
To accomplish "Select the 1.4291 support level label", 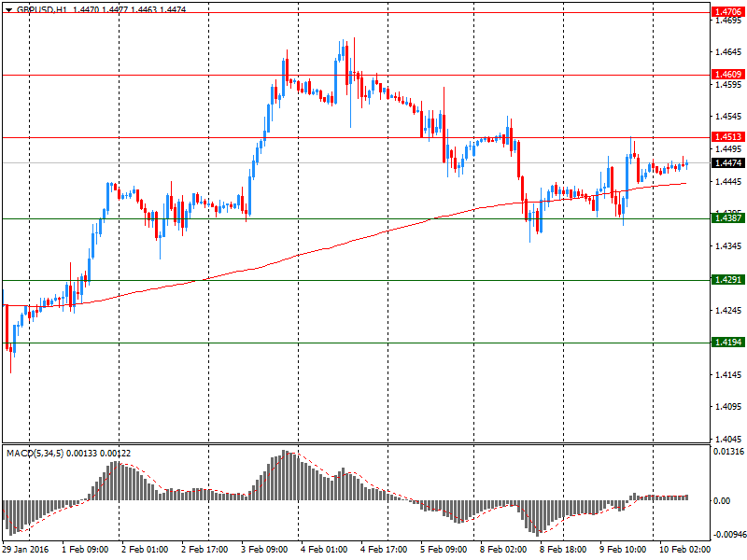I will pyautogui.click(x=728, y=279).
